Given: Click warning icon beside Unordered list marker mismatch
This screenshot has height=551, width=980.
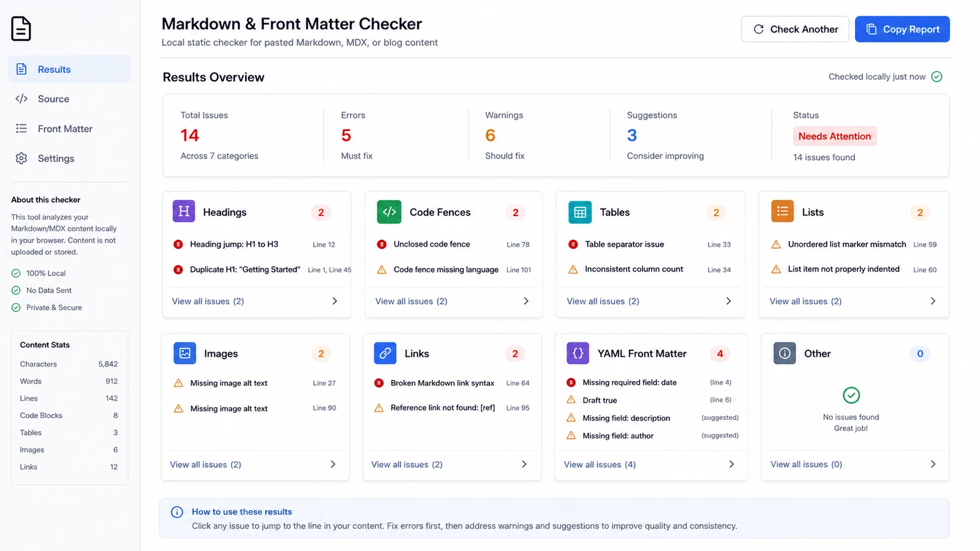Looking at the screenshot, I should pos(776,244).
